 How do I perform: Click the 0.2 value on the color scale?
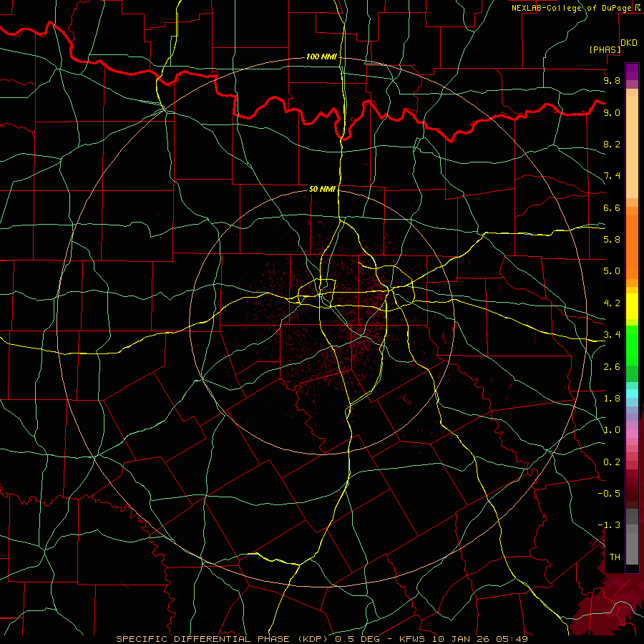click(612, 462)
